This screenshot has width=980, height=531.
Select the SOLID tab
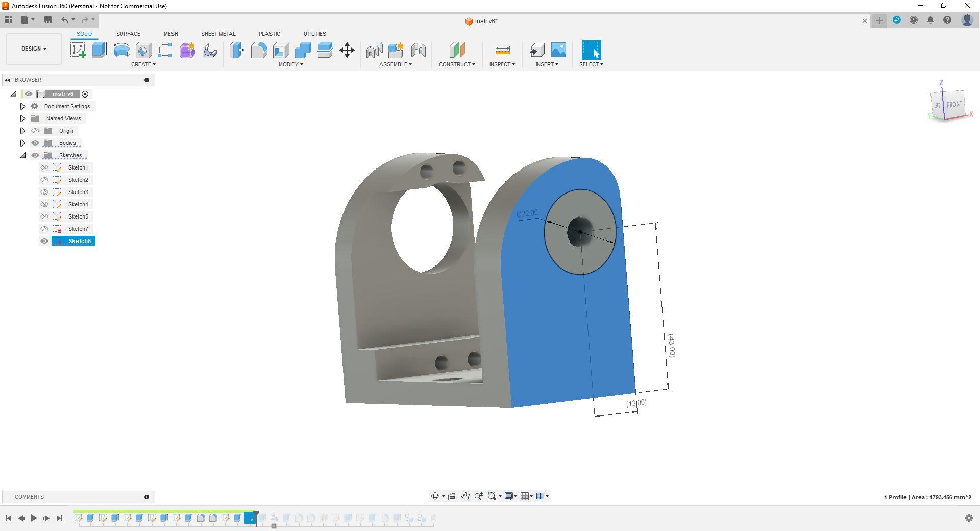click(84, 34)
